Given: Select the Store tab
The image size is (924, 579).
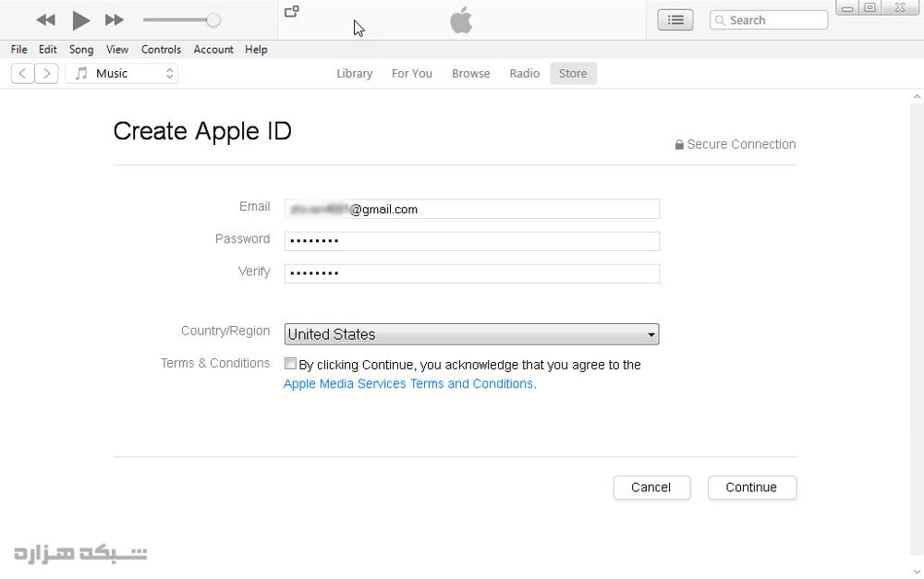Looking at the screenshot, I should tap(573, 74).
